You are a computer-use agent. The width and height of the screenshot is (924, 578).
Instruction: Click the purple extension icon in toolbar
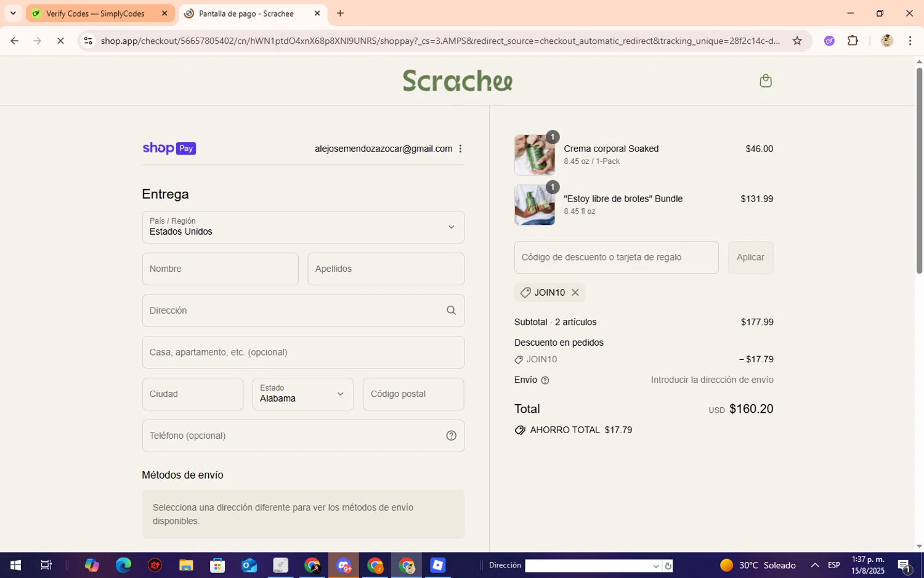829,41
